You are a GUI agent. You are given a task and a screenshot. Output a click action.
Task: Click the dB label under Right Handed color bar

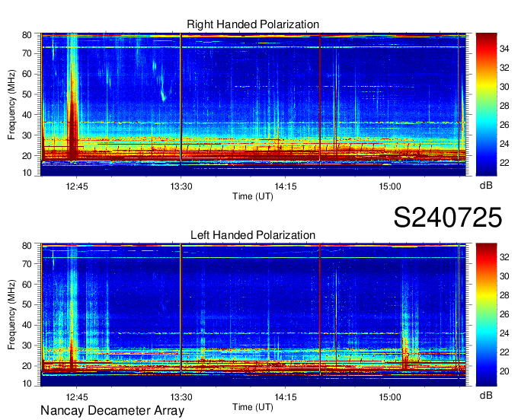(x=486, y=186)
